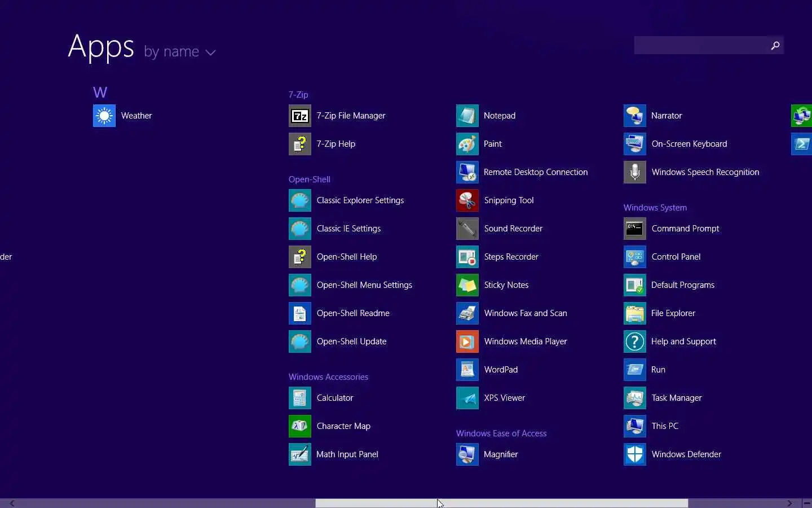The width and height of the screenshot is (812, 508).
Task: Open Classic IE Settings icon
Action: tap(300, 229)
